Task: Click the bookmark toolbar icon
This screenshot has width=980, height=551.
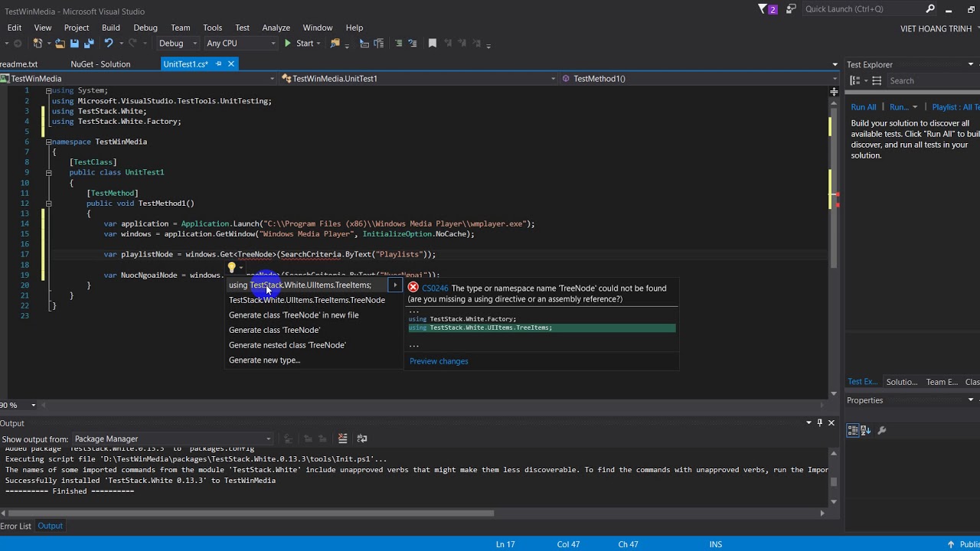Action: 433,44
